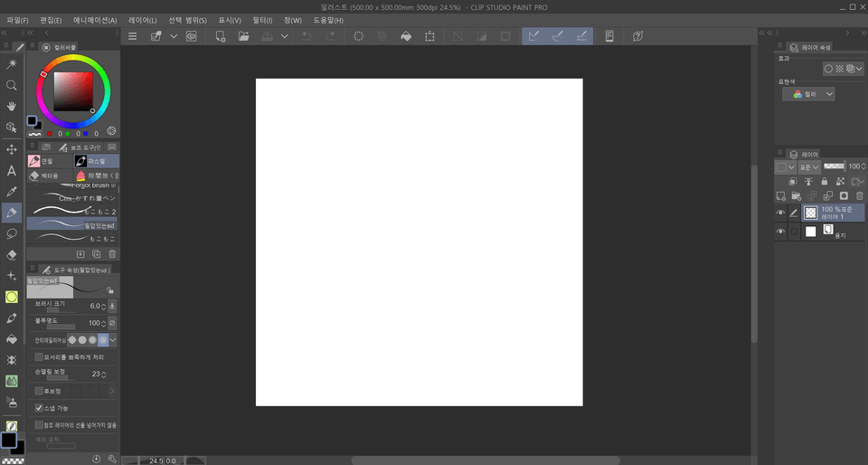Open the 필터(I) menu

point(262,20)
